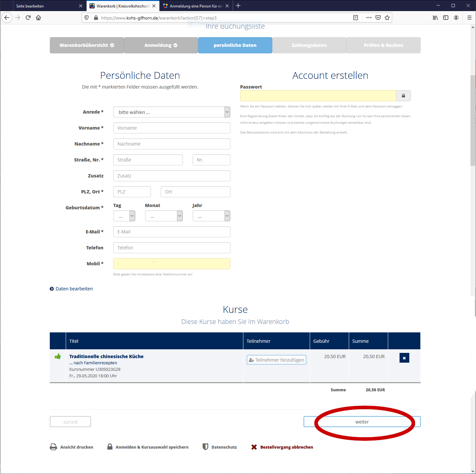Expand the Monat birth month dropdown

point(164,216)
